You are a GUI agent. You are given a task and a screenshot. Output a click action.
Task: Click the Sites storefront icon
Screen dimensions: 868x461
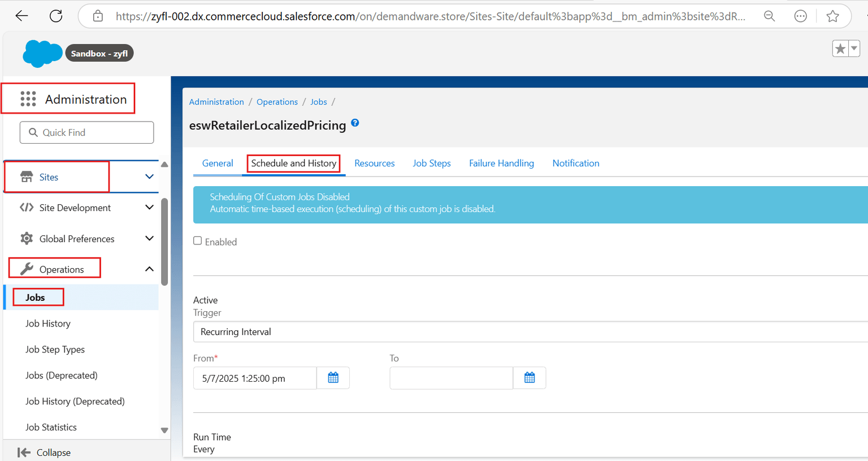tap(27, 177)
